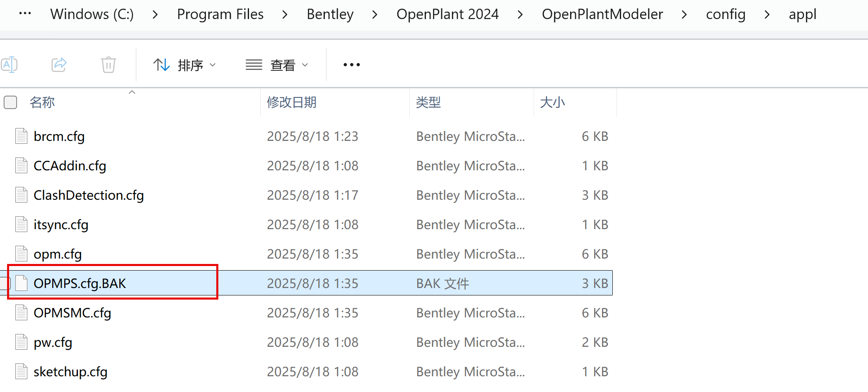This screenshot has height=392, width=868.
Task: Navigate to Windows (C:) via breadcrumb
Action: [x=92, y=14]
